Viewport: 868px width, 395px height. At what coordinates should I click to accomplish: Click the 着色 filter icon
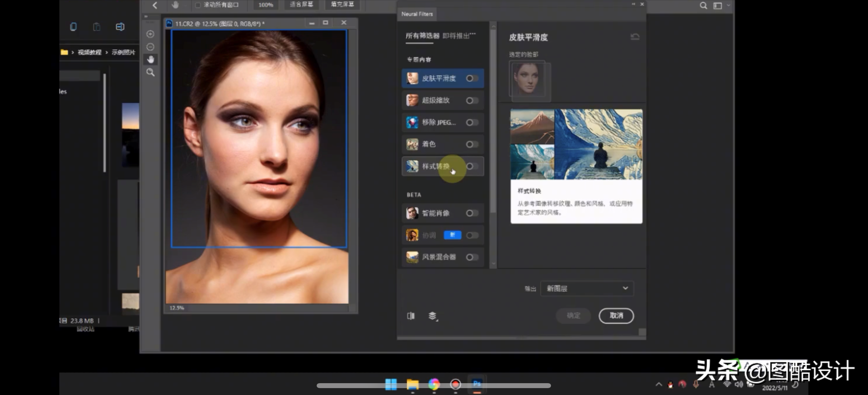pyautogui.click(x=412, y=144)
